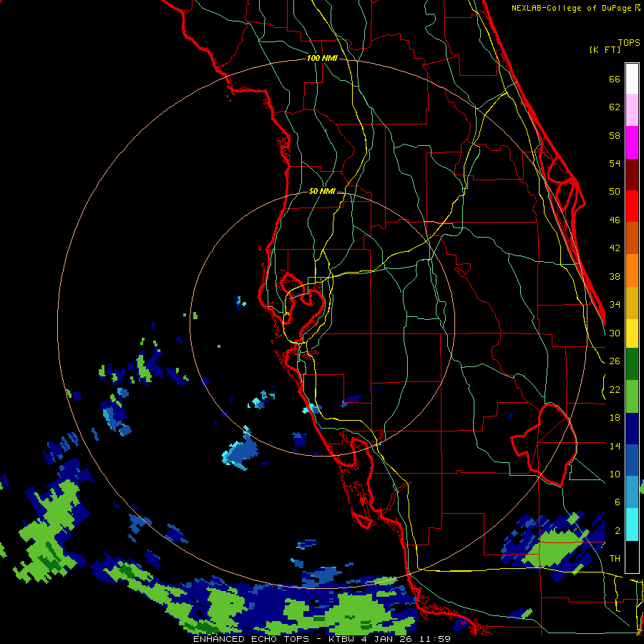Pick the cyan legend swatch
This screenshot has width=644, height=644.
(632, 525)
